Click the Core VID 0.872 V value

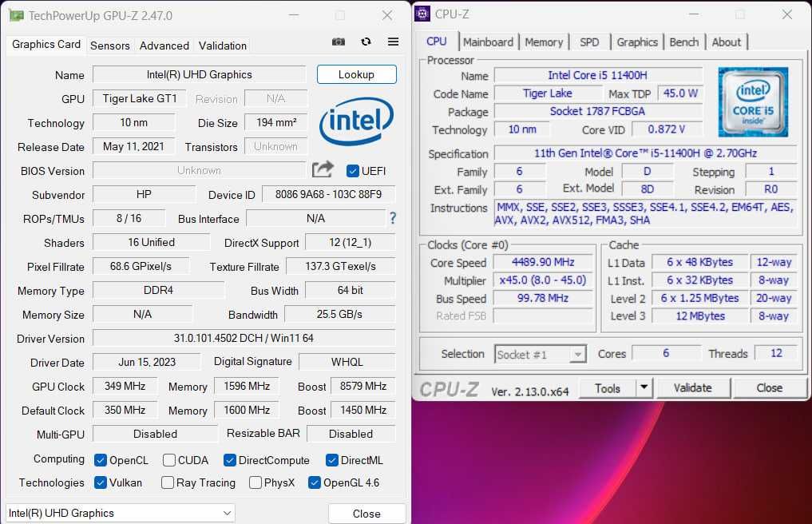point(667,129)
